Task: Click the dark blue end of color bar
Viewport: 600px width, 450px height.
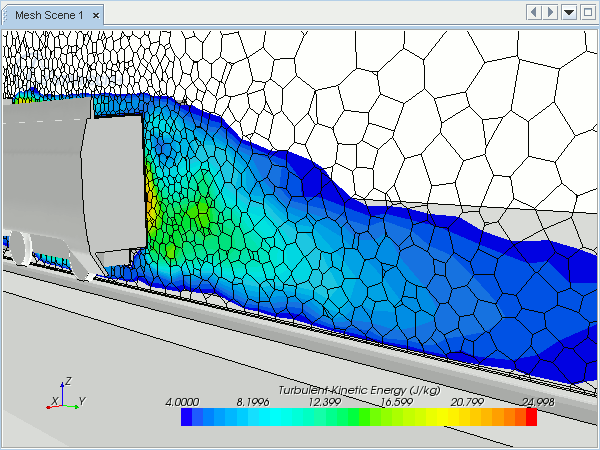Action: [188, 418]
